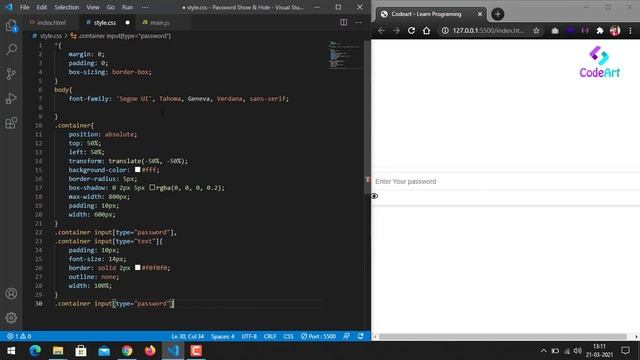Open the Edit menu
This screenshot has height=360, width=640.
pos(42,7)
